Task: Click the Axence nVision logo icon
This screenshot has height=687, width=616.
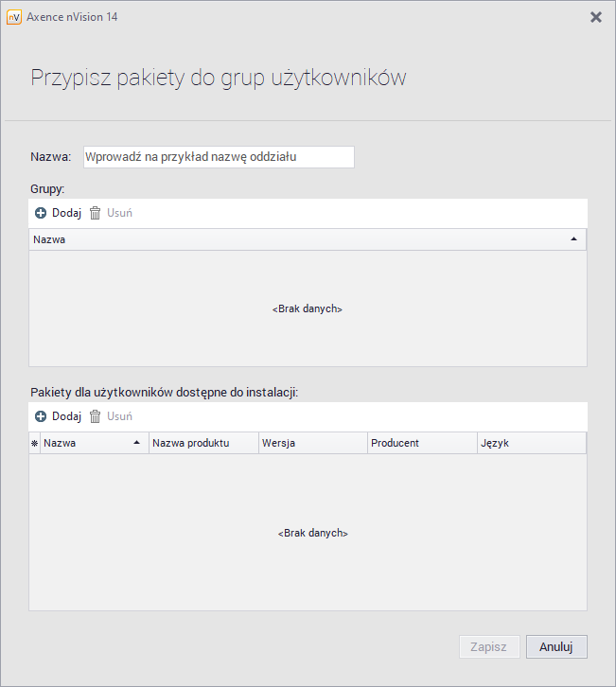Action: click(x=14, y=17)
